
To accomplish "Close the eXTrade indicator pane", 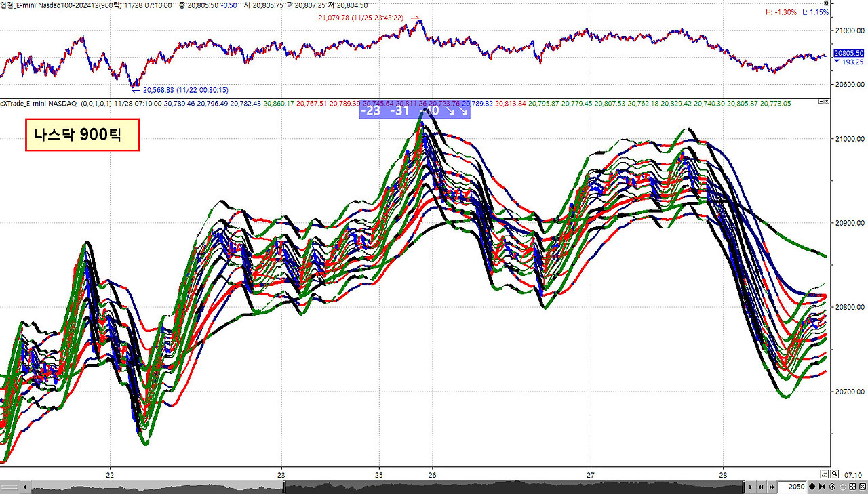I will [827, 102].
